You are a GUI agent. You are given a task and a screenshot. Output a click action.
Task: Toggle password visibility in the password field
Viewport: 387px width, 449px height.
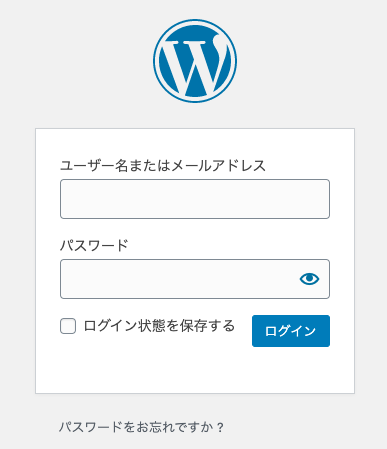(309, 279)
